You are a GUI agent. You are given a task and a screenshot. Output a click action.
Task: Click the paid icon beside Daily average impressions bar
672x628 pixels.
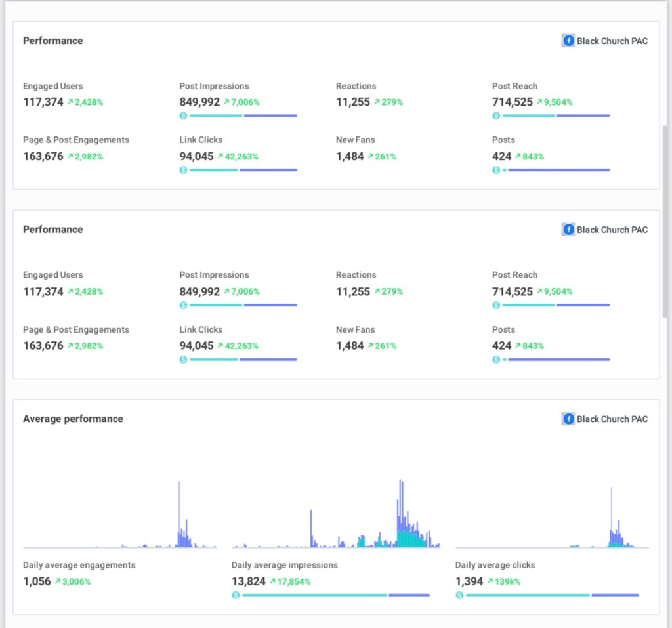[x=236, y=595]
